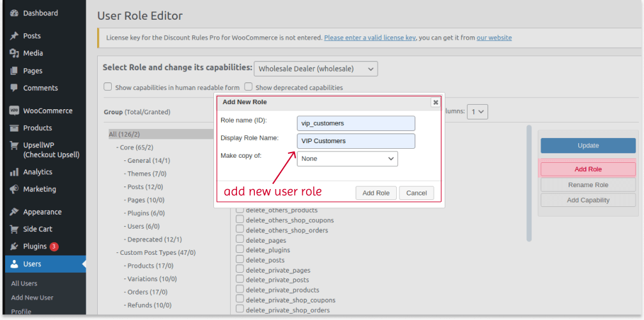The height and width of the screenshot is (320, 644).
Task: Click the Products archive icon
Action: 14,128
